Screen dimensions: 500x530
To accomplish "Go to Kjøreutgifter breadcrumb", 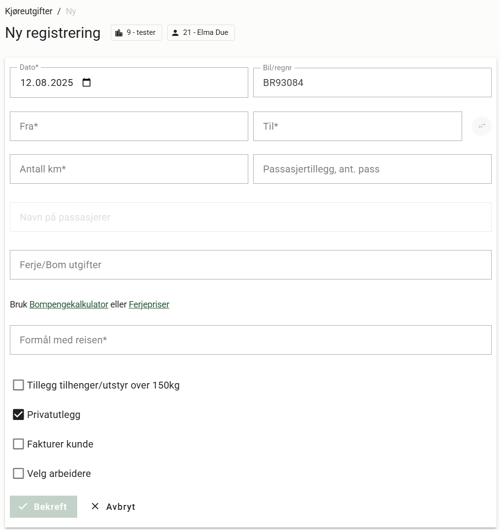I will (x=29, y=11).
